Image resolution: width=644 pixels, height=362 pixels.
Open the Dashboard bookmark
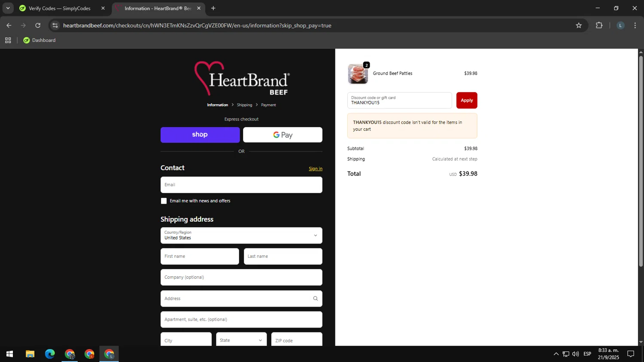pos(39,40)
